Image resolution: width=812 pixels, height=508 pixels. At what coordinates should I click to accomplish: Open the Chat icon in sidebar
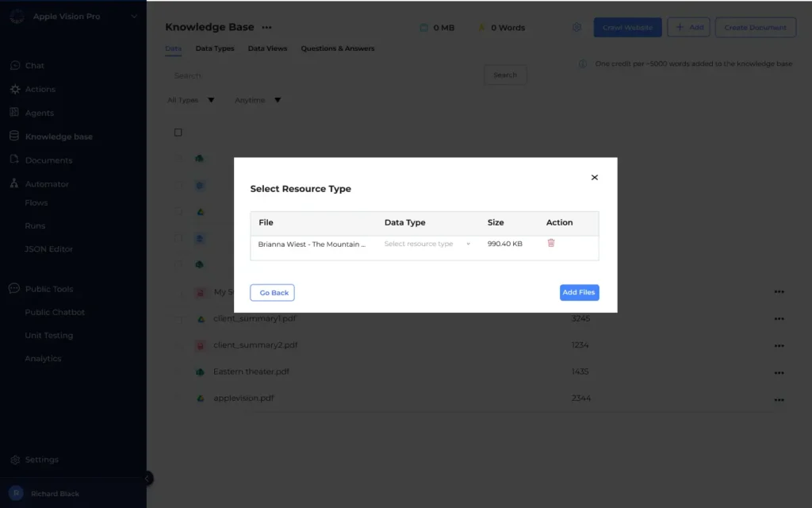point(14,65)
